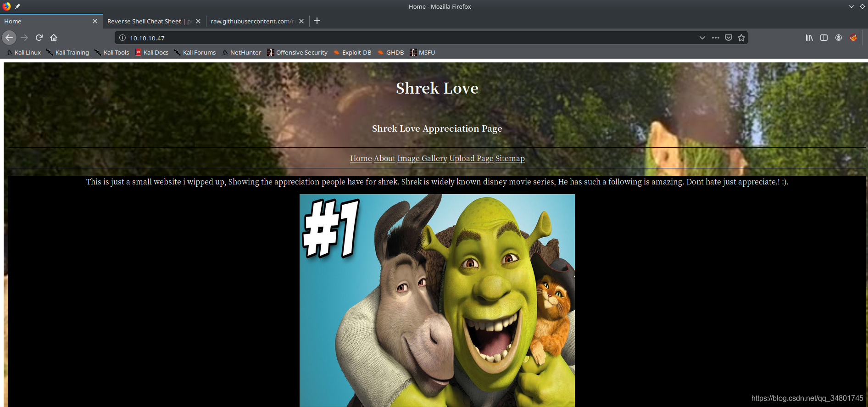Open the Kali Training bookmark
868x407 pixels.
pos(68,52)
